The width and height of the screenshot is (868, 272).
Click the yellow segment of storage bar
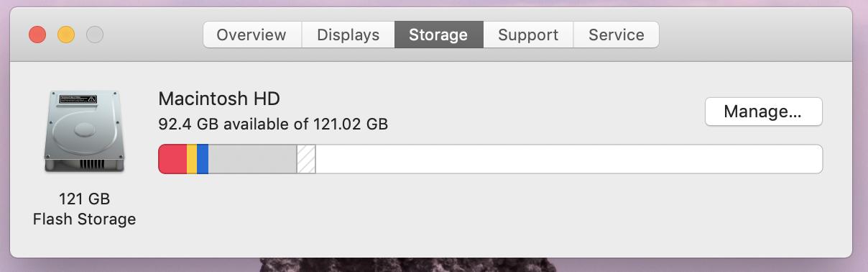coord(192,159)
